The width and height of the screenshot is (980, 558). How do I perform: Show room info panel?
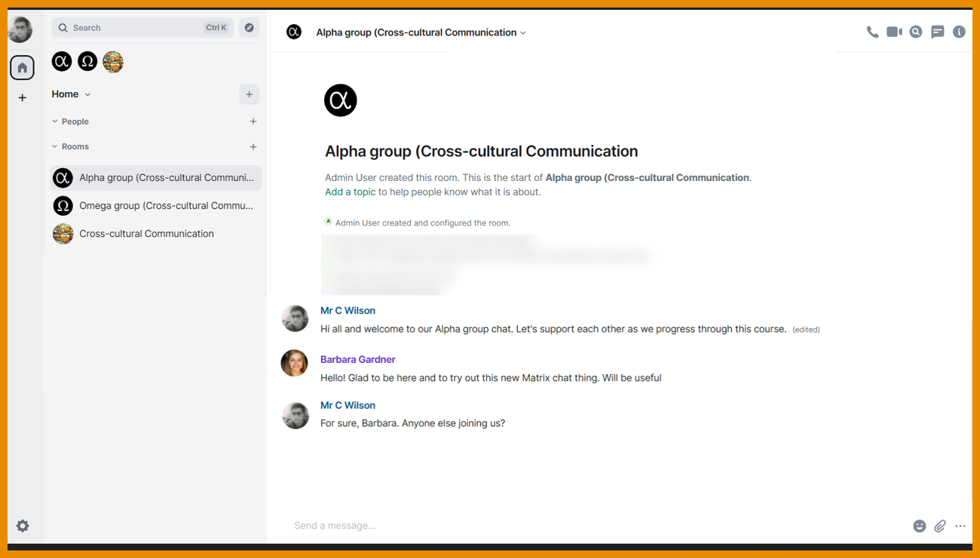(959, 32)
